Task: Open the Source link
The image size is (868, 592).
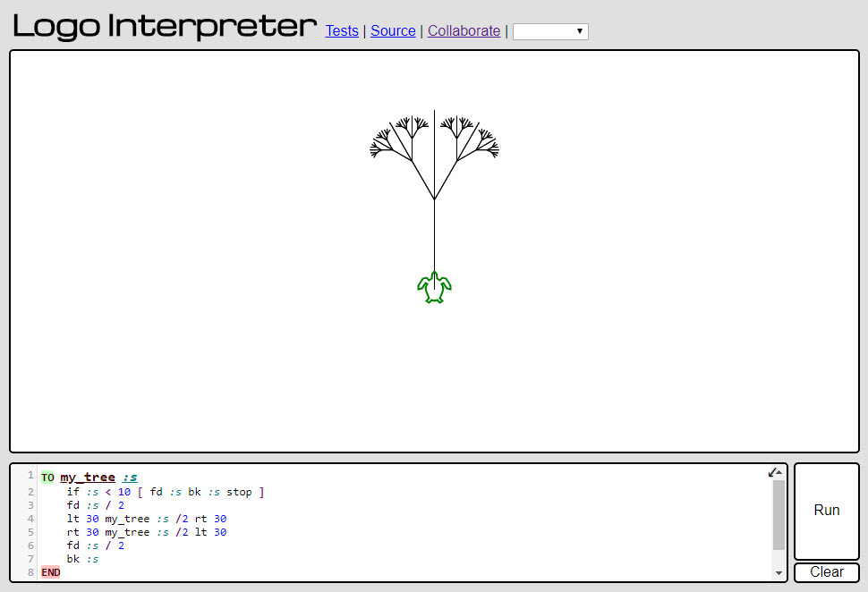Action: [x=393, y=31]
